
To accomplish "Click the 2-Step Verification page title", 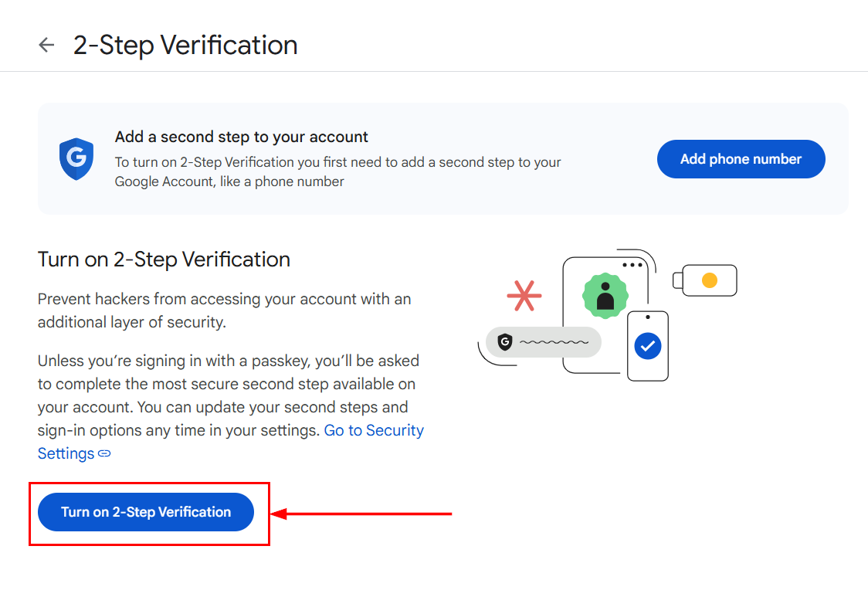I will (185, 45).
